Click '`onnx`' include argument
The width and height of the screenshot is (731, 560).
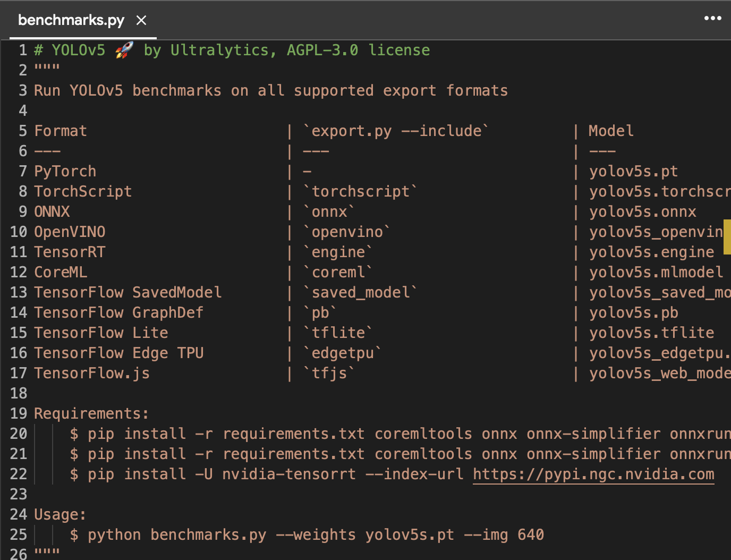point(329,211)
